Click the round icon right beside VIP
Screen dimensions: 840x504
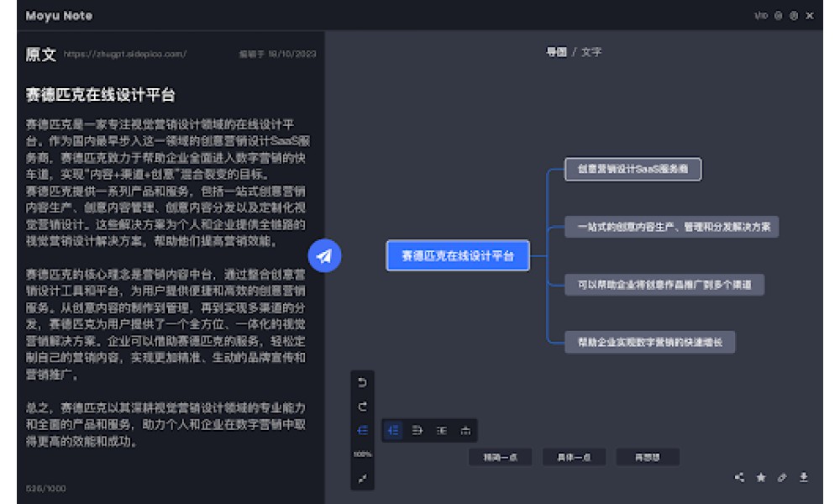(x=779, y=16)
